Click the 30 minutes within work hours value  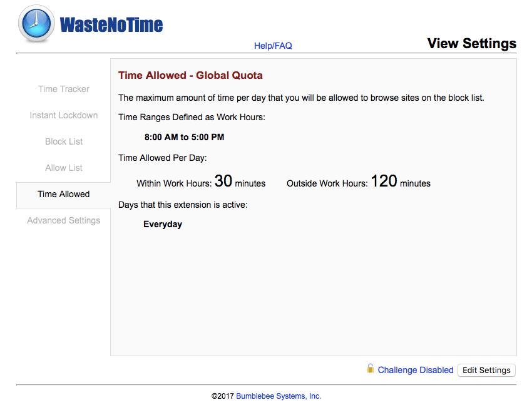223,182
